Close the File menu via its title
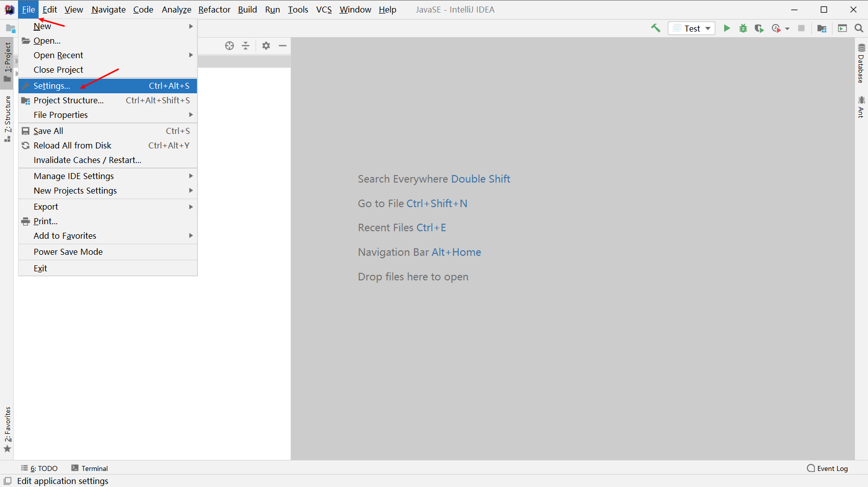This screenshot has width=868, height=487. click(29, 10)
